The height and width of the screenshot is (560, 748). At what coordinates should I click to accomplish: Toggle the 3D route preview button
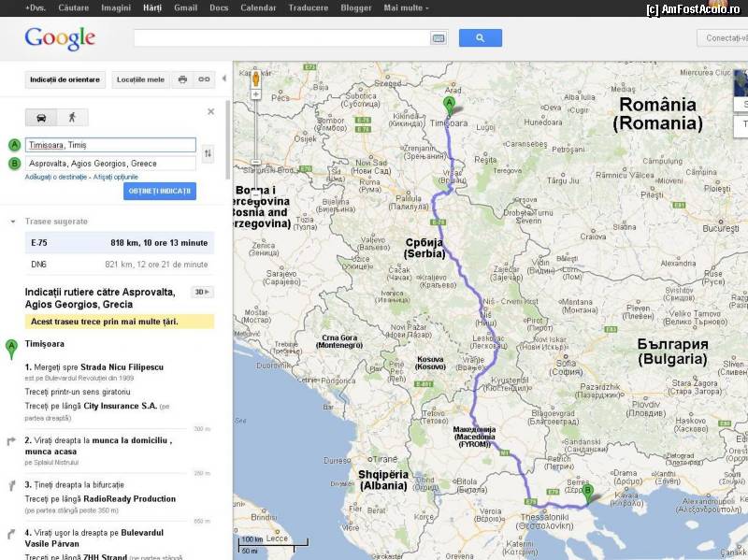201,292
